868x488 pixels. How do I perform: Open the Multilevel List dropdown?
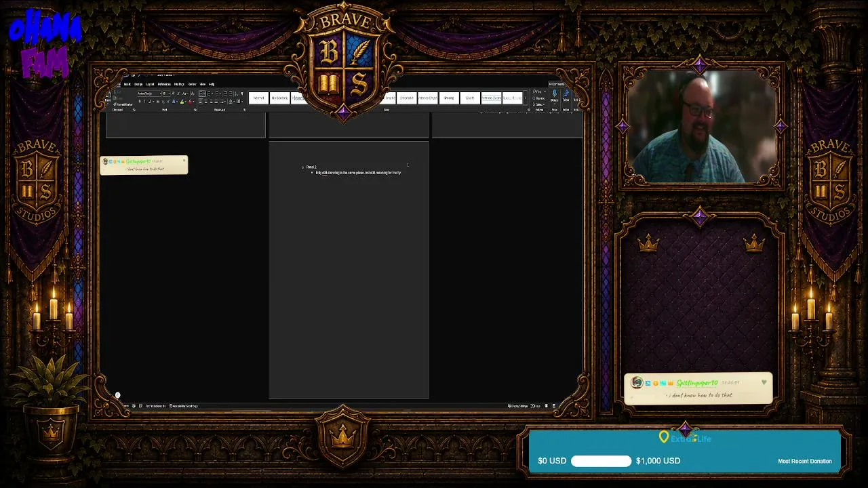(218, 94)
